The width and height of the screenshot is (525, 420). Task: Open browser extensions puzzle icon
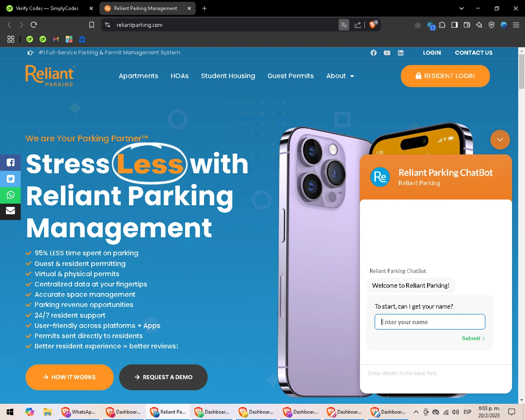tap(442, 25)
